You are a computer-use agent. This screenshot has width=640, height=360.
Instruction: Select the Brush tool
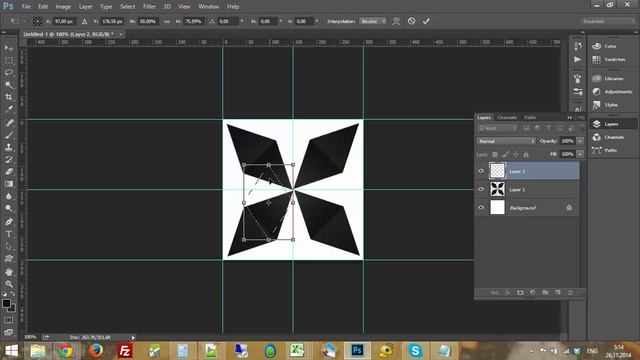[9, 135]
